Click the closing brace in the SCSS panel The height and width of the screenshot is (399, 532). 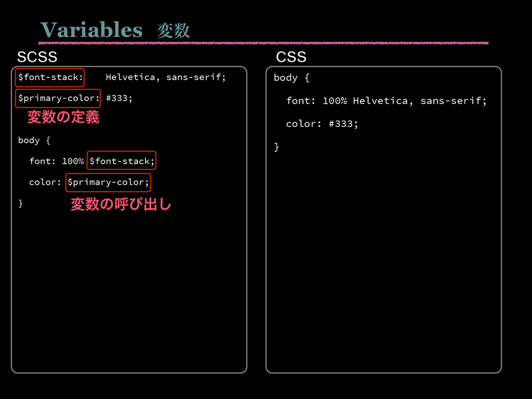(20, 204)
